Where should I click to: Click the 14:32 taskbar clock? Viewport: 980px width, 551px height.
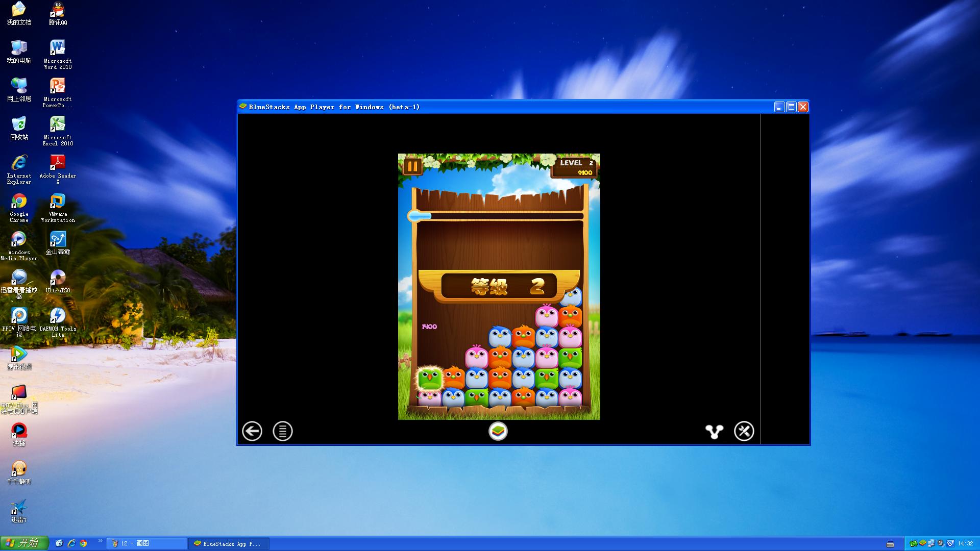(x=966, y=543)
